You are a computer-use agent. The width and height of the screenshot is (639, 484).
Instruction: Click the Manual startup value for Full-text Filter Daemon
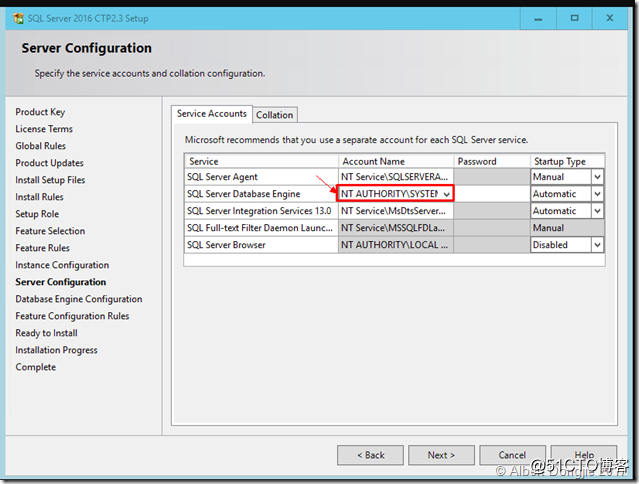pyautogui.click(x=567, y=228)
